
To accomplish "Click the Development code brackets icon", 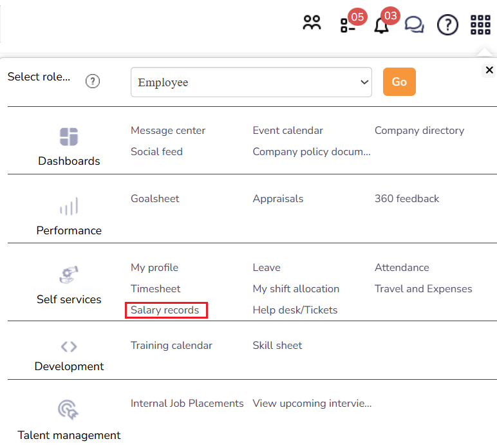I will click(69, 346).
